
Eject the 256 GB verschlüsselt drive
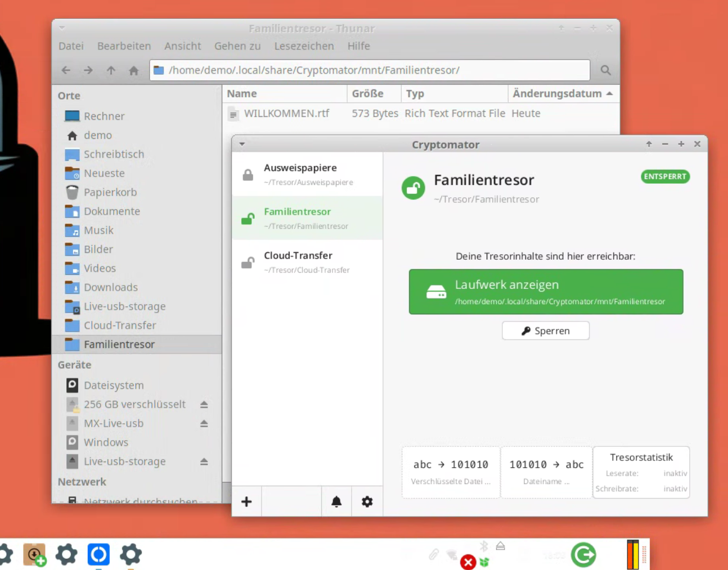[204, 404]
